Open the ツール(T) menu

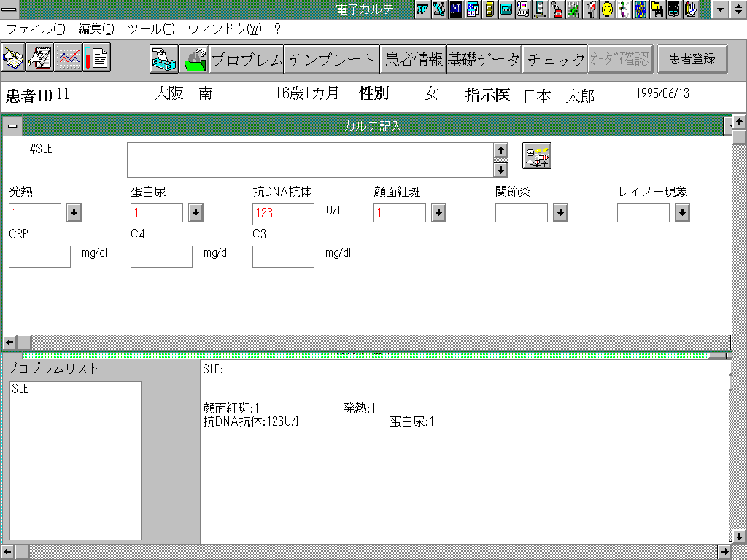(151, 29)
